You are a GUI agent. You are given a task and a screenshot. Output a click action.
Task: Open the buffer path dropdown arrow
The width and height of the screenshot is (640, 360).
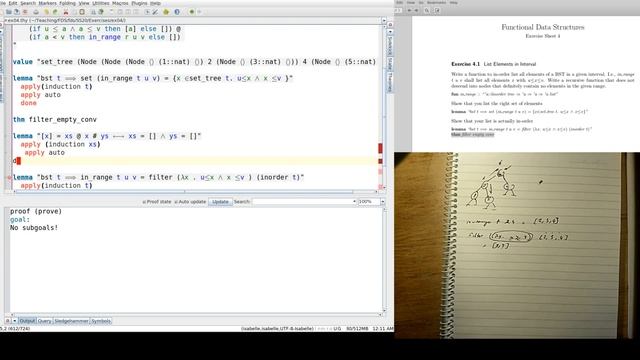[384, 20]
